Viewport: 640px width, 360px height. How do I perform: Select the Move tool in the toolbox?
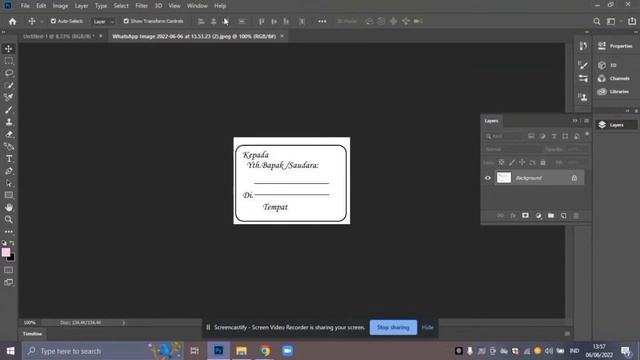(9, 49)
